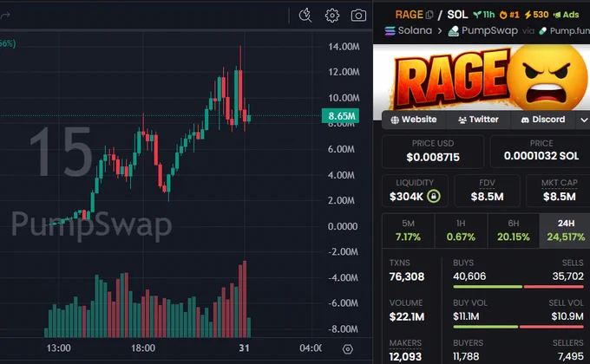Click the Ads megaphone badge
The width and height of the screenshot is (590, 364).
(x=566, y=15)
